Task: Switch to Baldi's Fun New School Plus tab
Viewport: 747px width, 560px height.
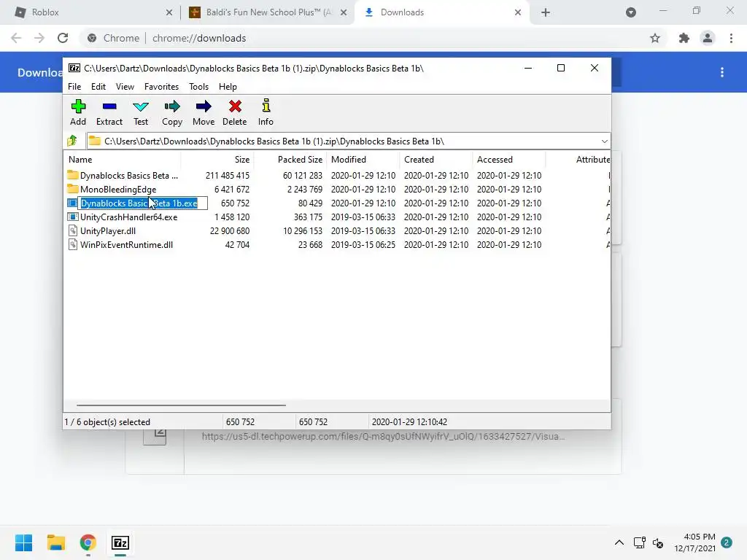Action: [267, 12]
